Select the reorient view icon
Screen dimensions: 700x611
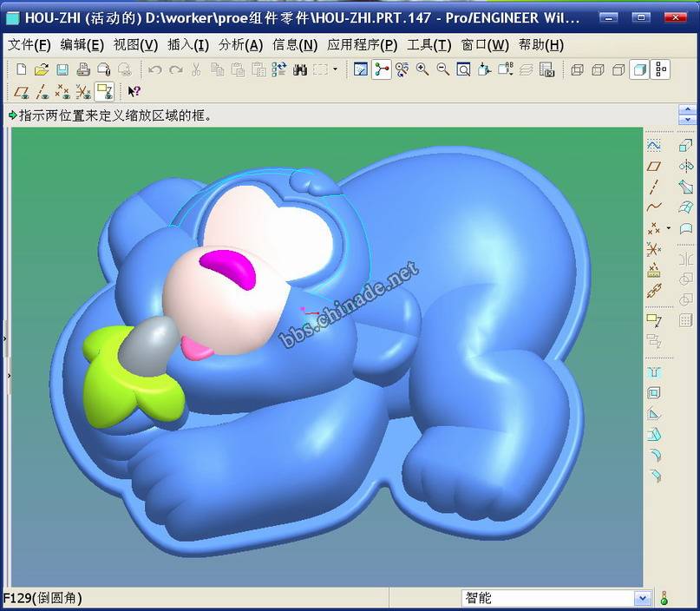coord(485,69)
